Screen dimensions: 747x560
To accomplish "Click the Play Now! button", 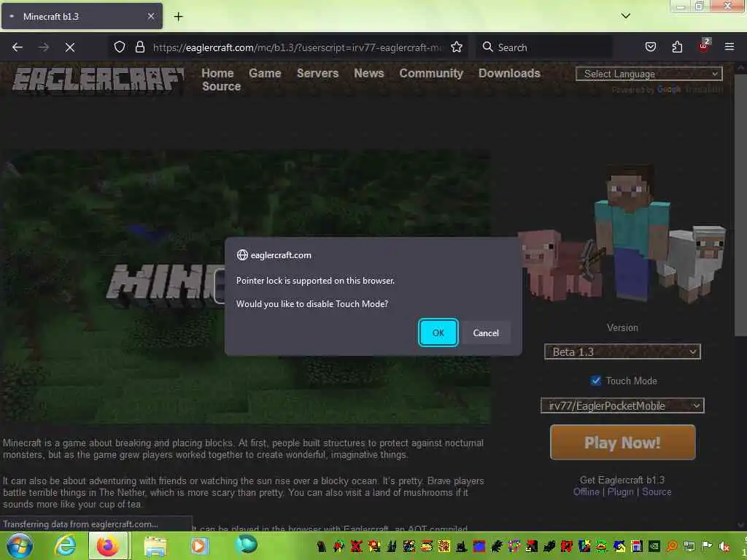I will coord(622,443).
